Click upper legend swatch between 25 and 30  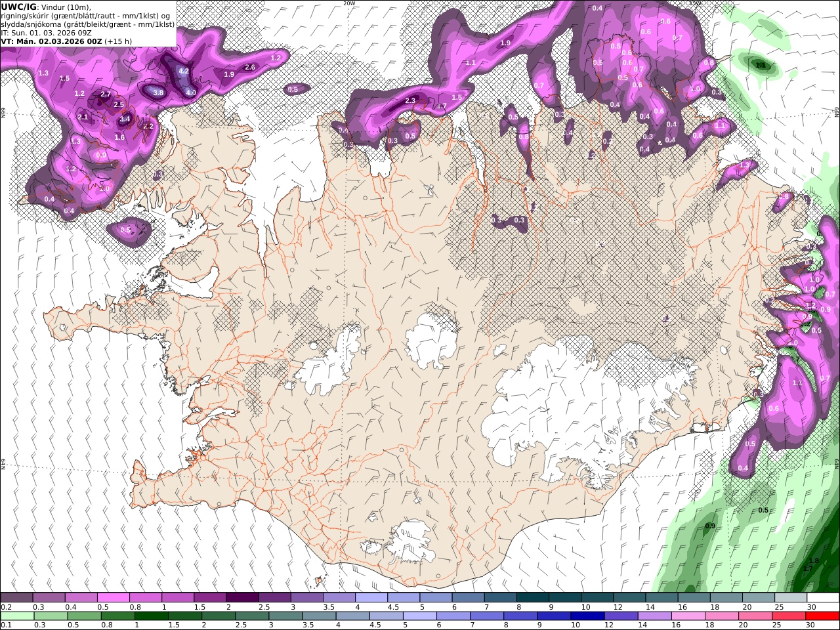(x=791, y=597)
